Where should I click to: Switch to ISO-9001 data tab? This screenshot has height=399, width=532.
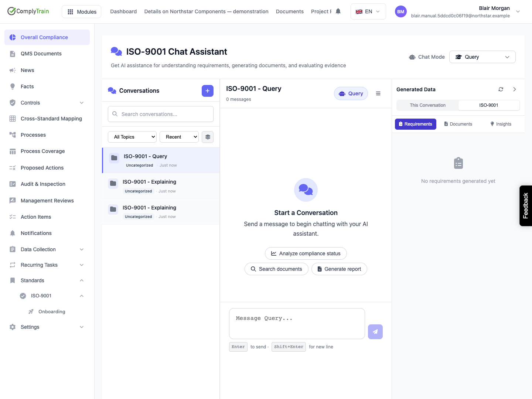[x=489, y=105]
